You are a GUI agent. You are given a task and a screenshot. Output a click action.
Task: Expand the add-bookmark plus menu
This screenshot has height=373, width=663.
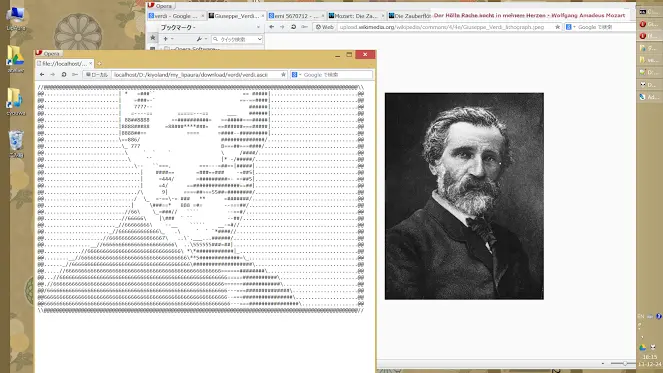pos(168,39)
